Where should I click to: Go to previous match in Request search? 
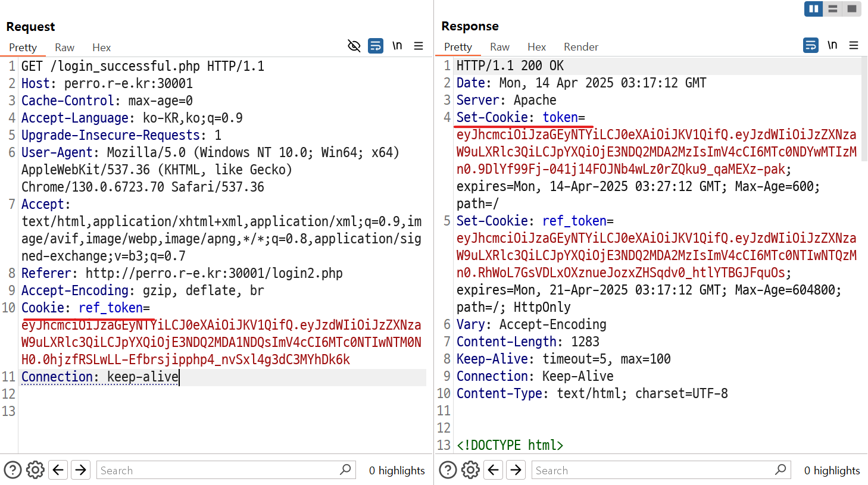pos(58,470)
